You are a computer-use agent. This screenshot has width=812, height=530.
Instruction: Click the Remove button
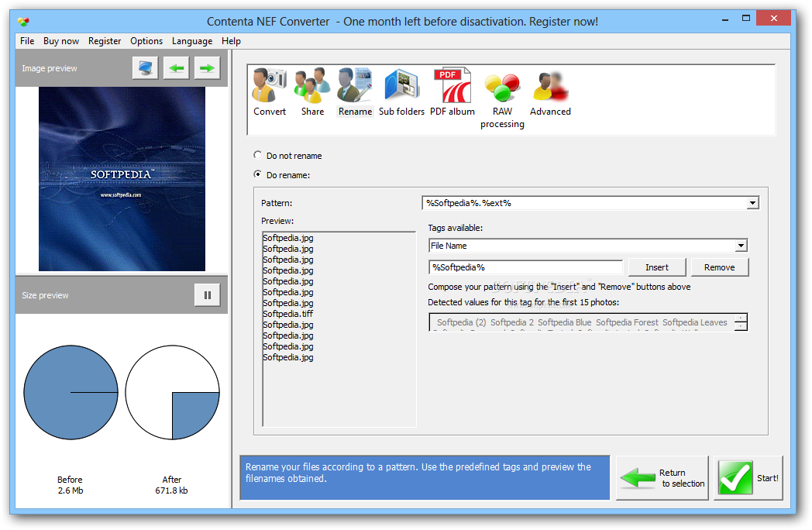719,267
